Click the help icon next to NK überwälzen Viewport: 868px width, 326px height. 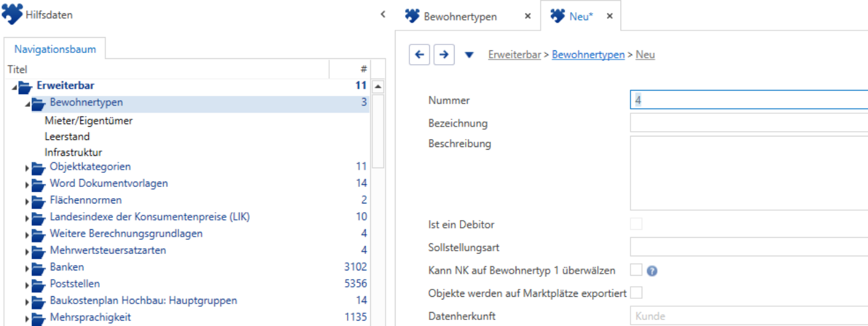pos(652,271)
